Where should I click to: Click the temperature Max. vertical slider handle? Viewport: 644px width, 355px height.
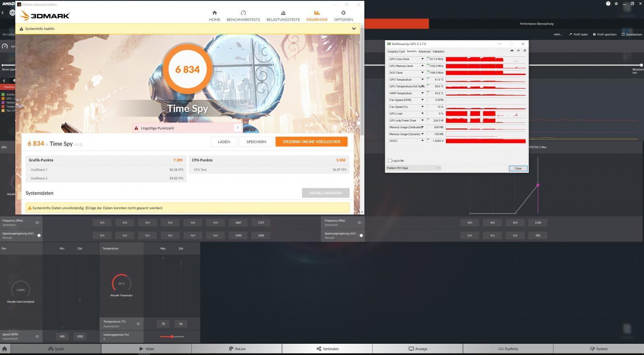[x=163, y=258]
